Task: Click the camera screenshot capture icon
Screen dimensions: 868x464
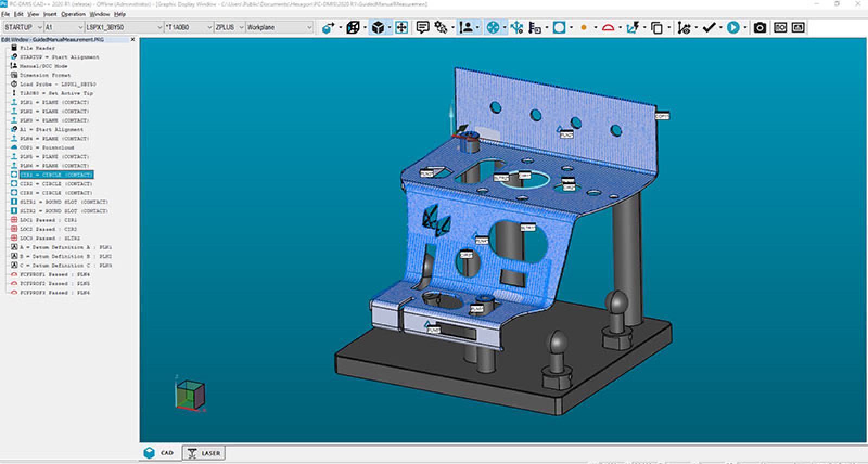Action: (759, 28)
